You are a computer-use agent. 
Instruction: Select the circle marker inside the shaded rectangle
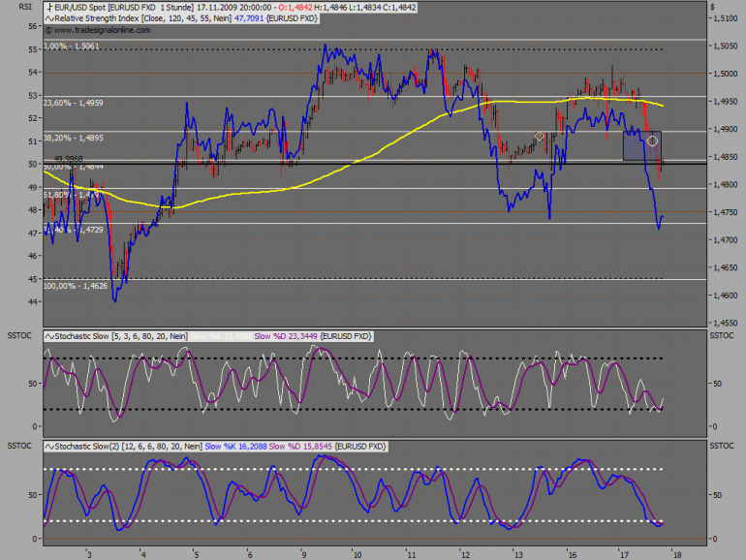click(652, 140)
